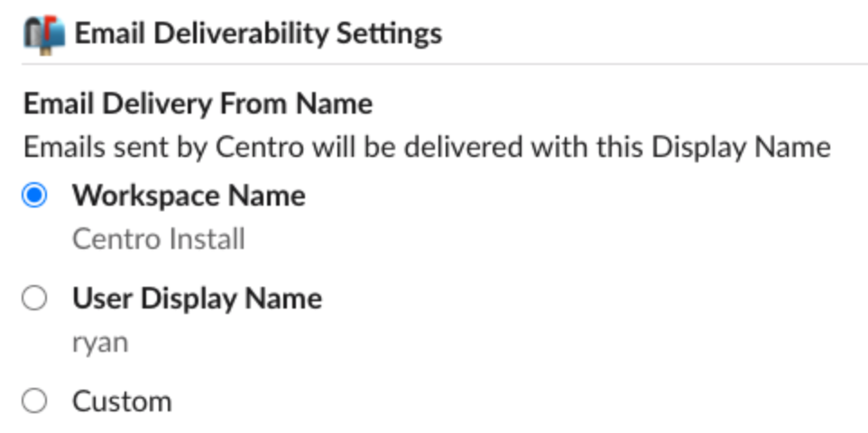Click the divider line below the settings heading
Image resolution: width=868 pixels, height=433 pixels.
coord(445,64)
